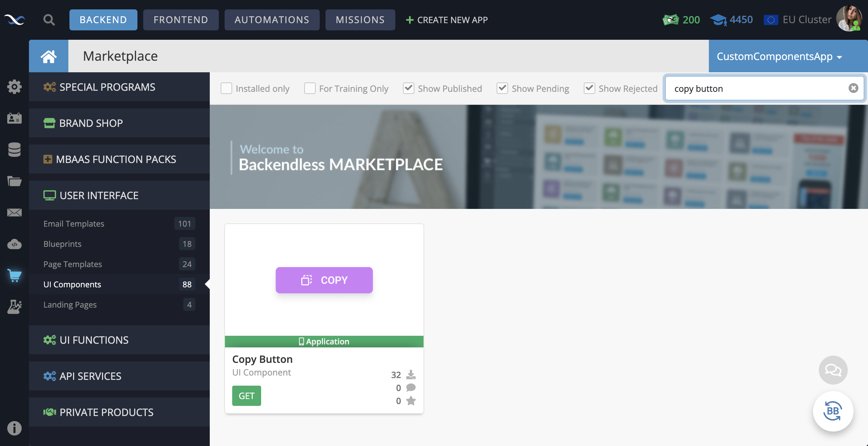Click the copy button search input field

tap(760, 88)
